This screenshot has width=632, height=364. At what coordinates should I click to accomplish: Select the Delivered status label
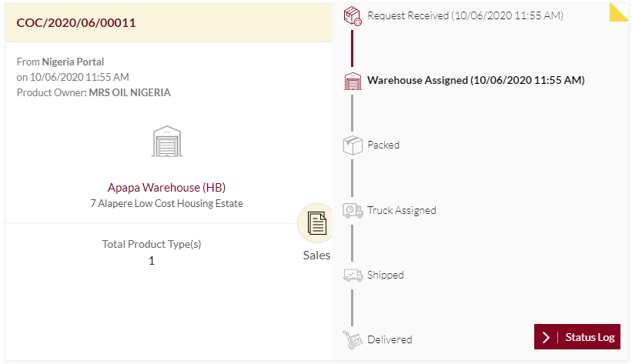coord(390,339)
